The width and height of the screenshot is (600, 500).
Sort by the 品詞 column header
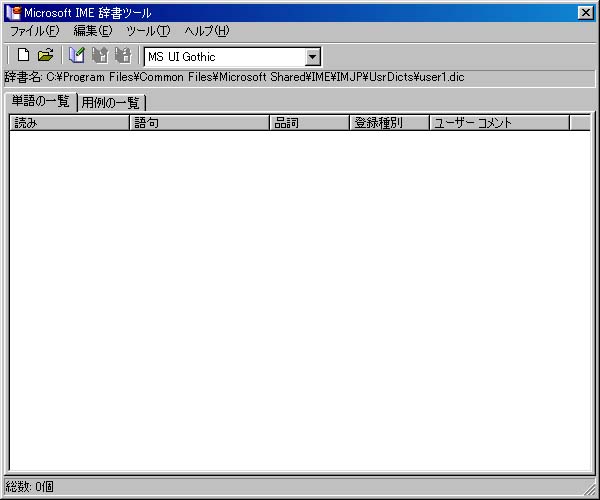pos(310,123)
